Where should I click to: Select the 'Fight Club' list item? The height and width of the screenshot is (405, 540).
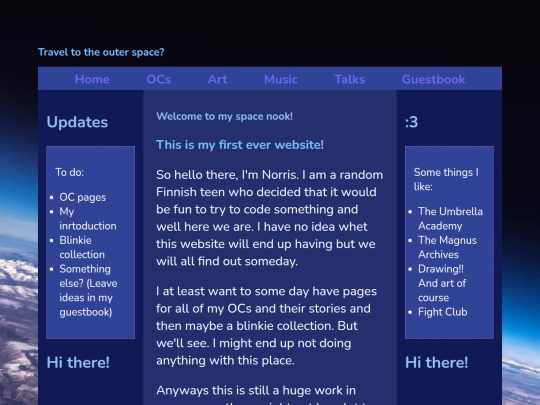pyautogui.click(x=443, y=312)
